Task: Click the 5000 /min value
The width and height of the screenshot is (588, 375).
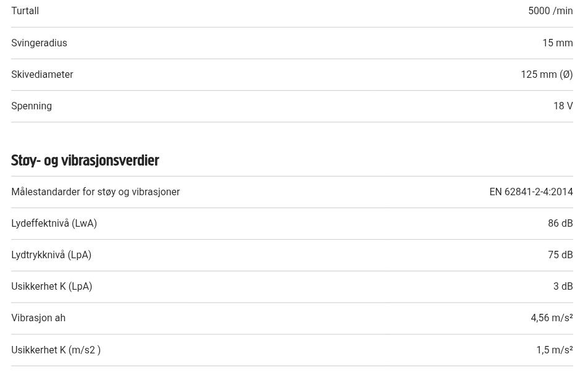Action: pos(550,11)
